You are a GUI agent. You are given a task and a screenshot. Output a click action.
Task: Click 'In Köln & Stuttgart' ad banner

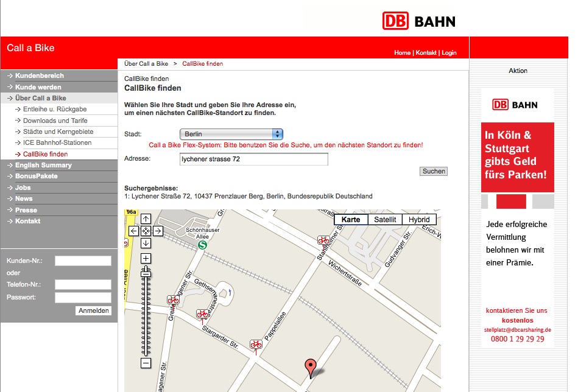coord(518,157)
